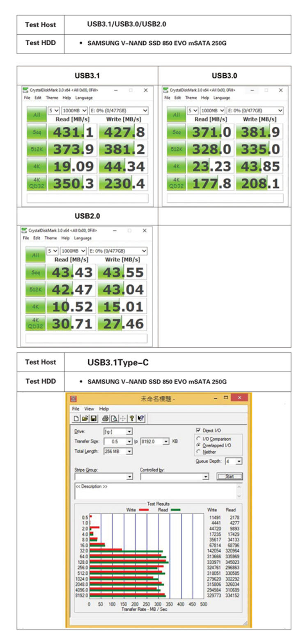Select the Neither radio button
The image size is (308, 644).
[198, 452]
